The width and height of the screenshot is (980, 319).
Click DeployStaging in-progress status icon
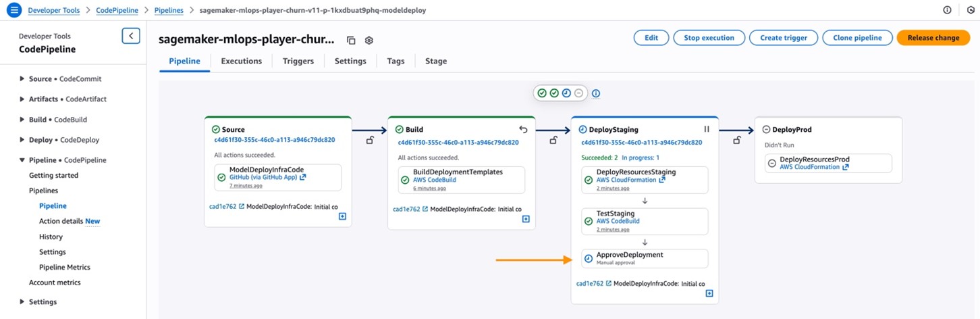pos(583,130)
